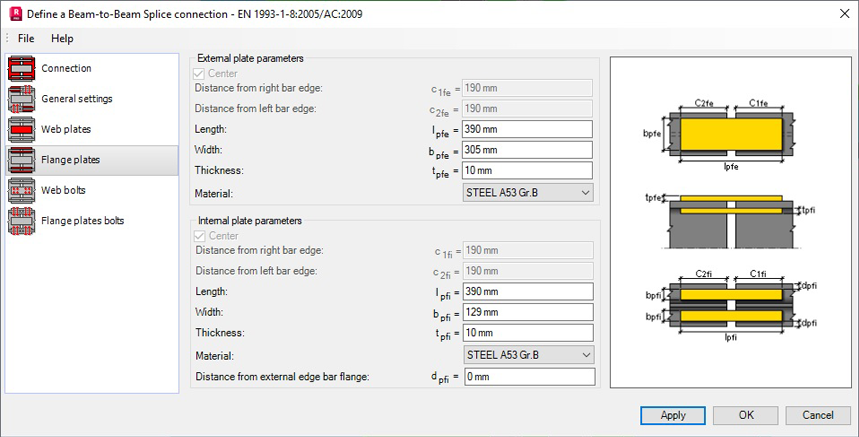Click the Robot app icon in title bar

coord(16,13)
